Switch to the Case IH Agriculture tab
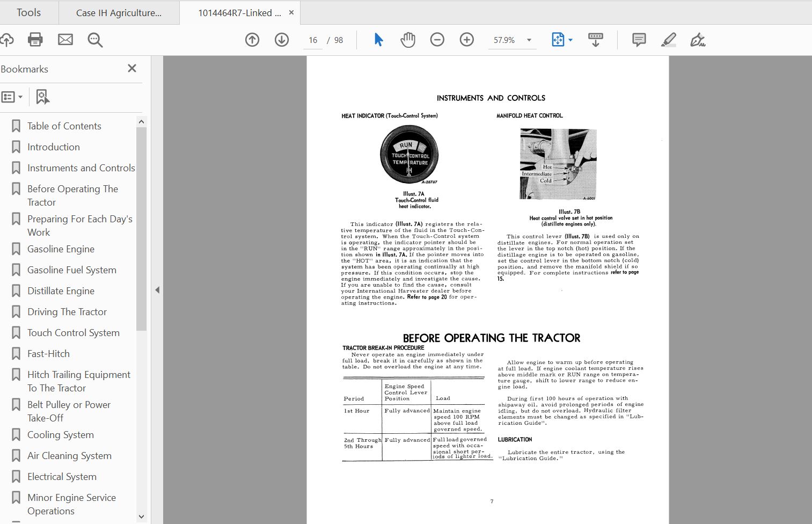The image size is (812, 524). point(119,12)
